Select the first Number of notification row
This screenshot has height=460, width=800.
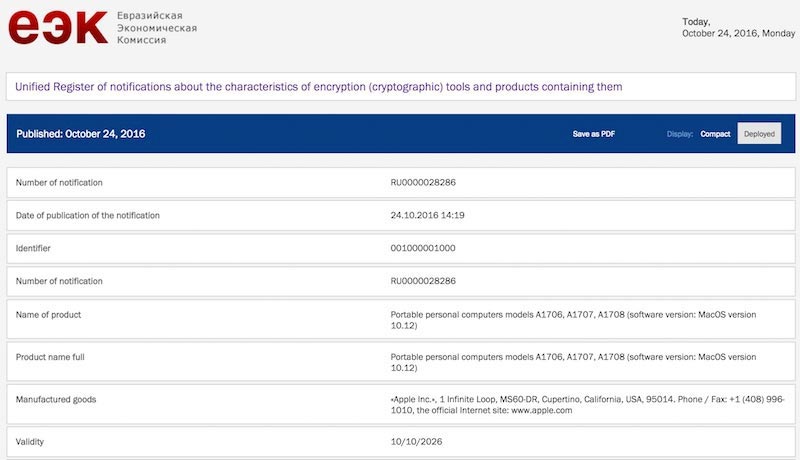(401, 183)
